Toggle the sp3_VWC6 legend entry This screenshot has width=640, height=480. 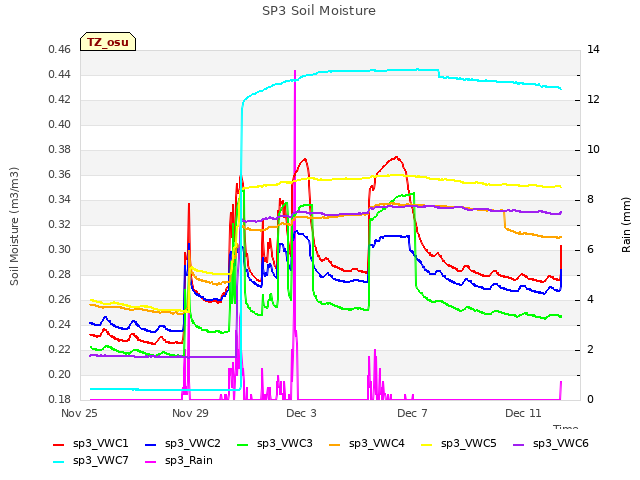(551, 443)
